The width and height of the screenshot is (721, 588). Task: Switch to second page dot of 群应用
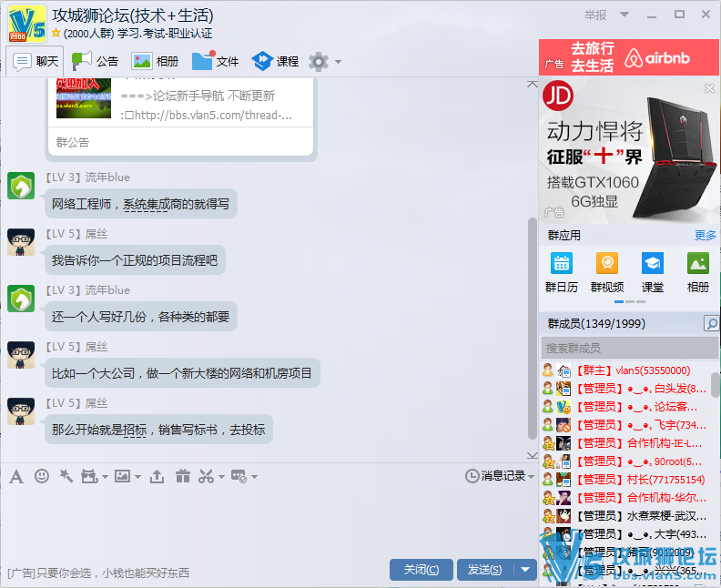pos(630,301)
